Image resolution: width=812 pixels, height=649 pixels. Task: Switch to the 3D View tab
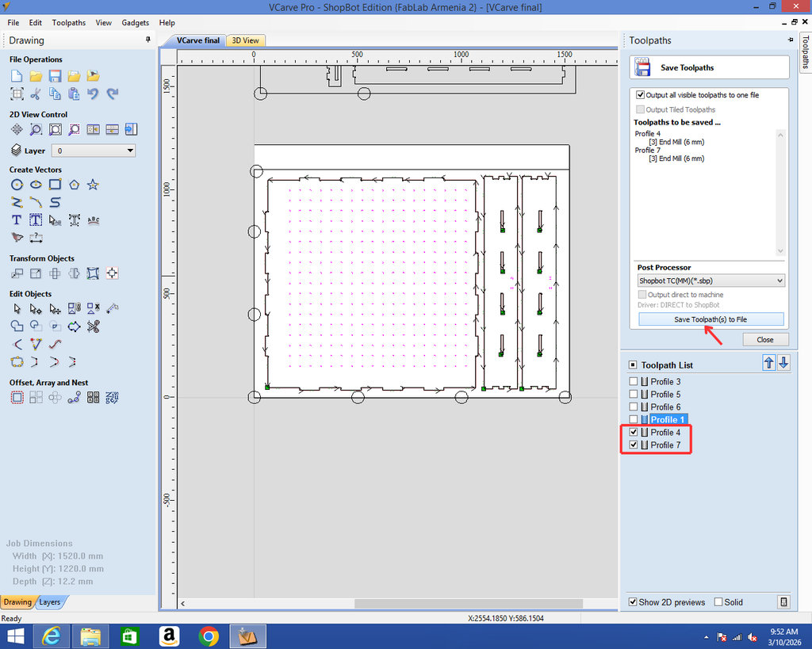[246, 40]
